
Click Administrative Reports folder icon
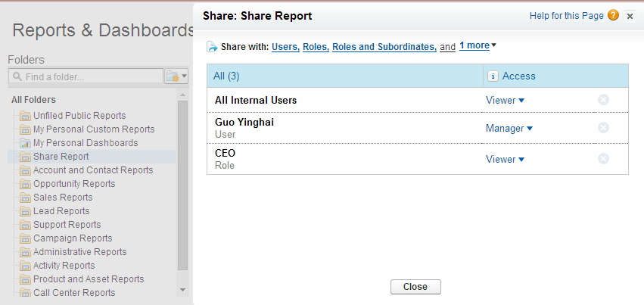tap(26, 251)
